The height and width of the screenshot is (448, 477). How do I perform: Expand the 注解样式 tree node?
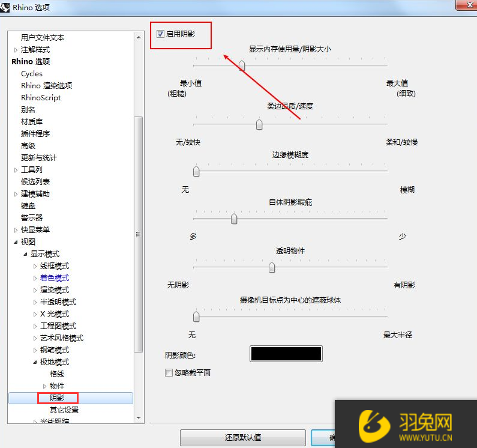(16, 50)
